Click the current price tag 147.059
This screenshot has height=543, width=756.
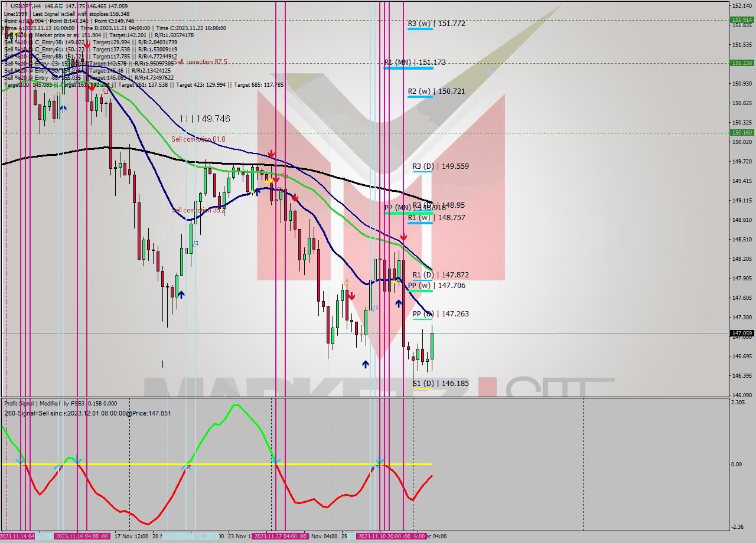742,333
